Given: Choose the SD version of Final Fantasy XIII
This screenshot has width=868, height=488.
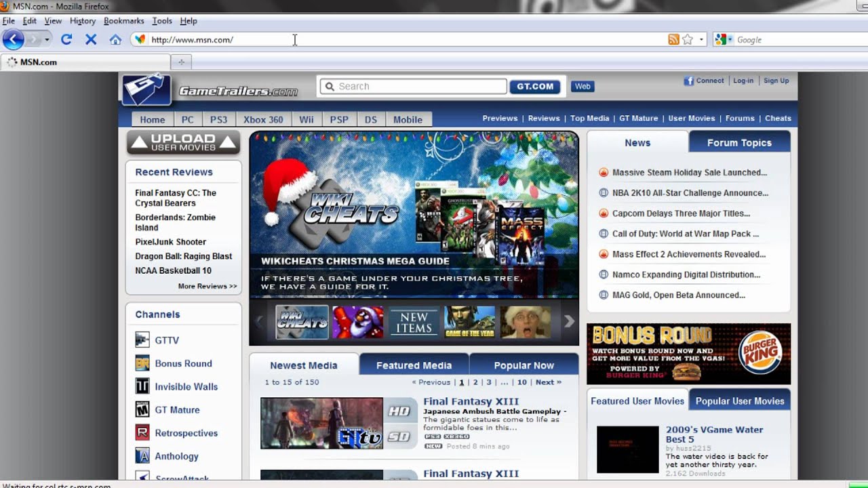Looking at the screenshot, I should (399, 436).
